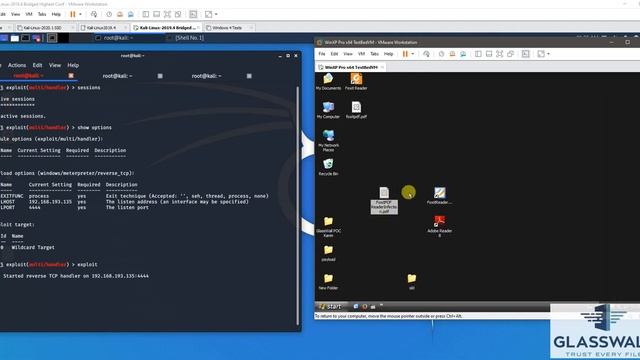The image size is (640, 360).
Task: Open File menu in WinXP VMware window
Action: point(322,54)
